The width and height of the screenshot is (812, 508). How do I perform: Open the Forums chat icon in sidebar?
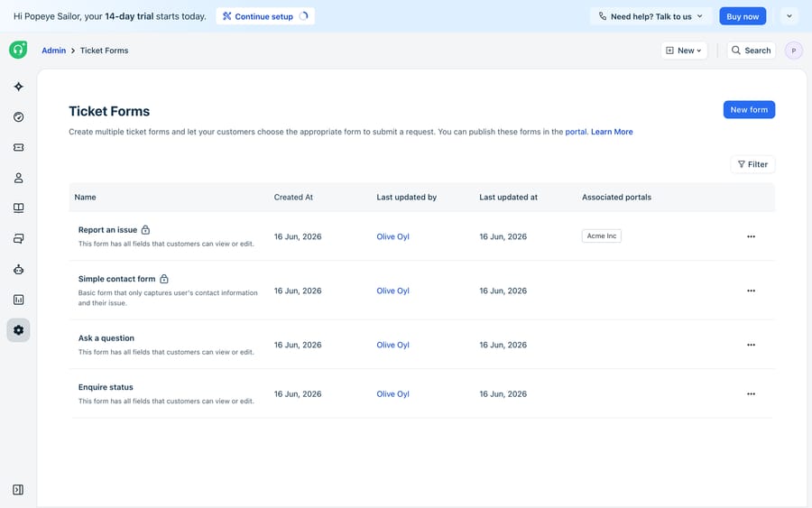pyautogui.click(x=19, y=239)
